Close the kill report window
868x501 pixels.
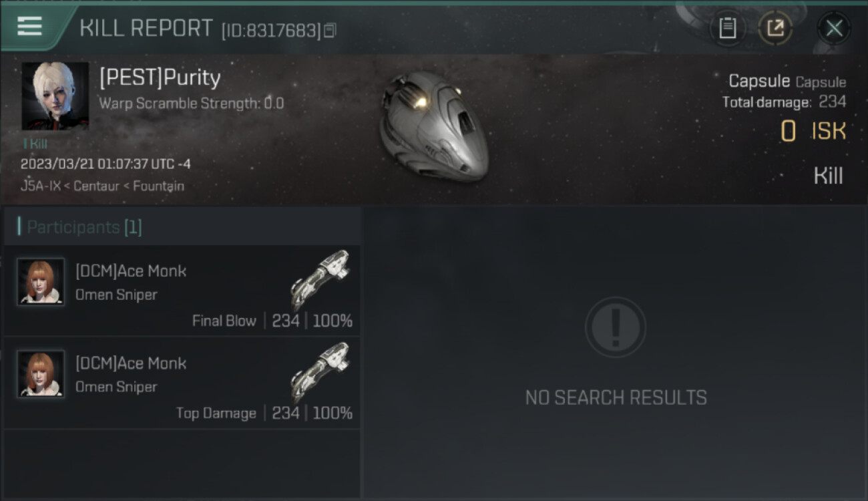click(833, 28)
